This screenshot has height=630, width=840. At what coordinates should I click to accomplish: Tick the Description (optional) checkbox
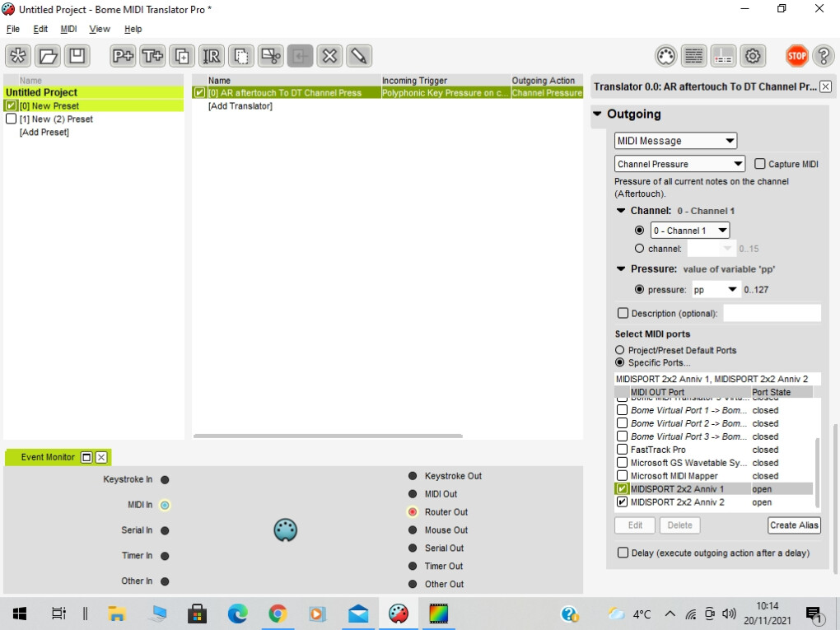[623, 313]
